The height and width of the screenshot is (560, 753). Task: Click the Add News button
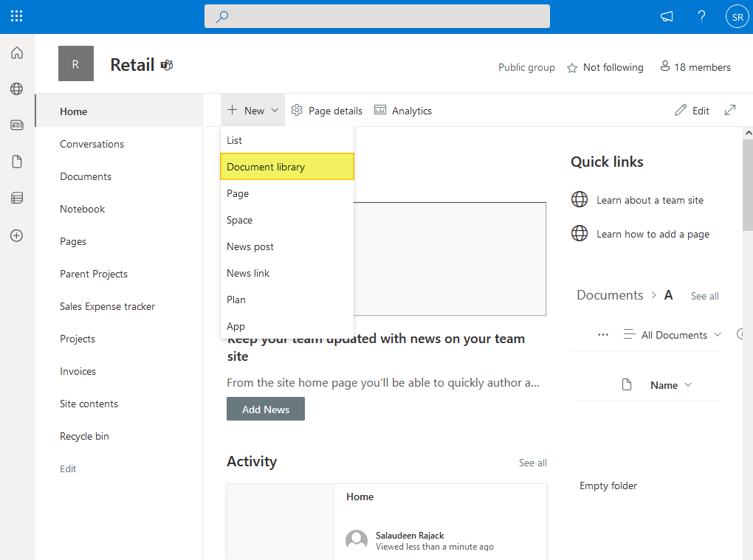(265, 409)
